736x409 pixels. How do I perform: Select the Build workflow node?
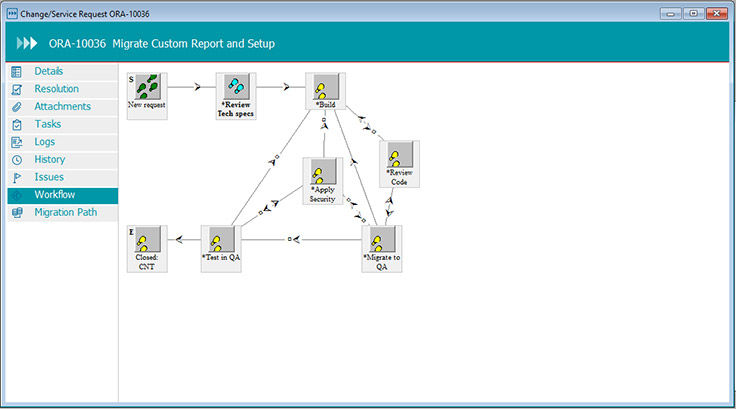click(325, 91)
